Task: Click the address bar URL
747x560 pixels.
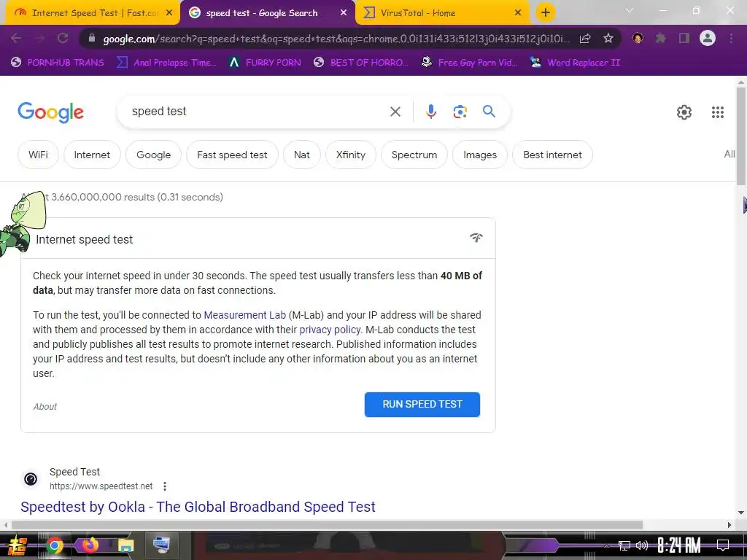Action: [336, 39]
